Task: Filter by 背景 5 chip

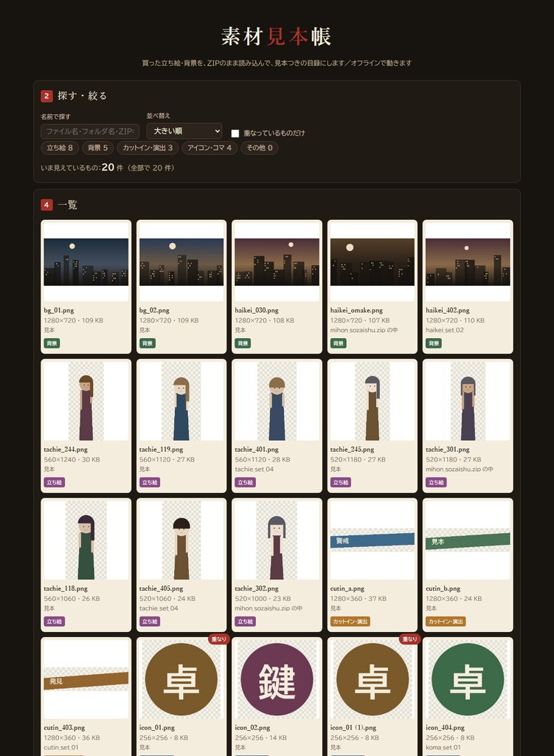Action: click(98, 148)
